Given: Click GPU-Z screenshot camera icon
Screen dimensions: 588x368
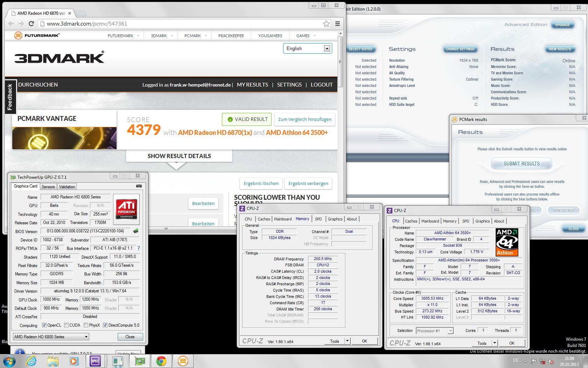Looking at the screenshot, I should click(139, 186).
